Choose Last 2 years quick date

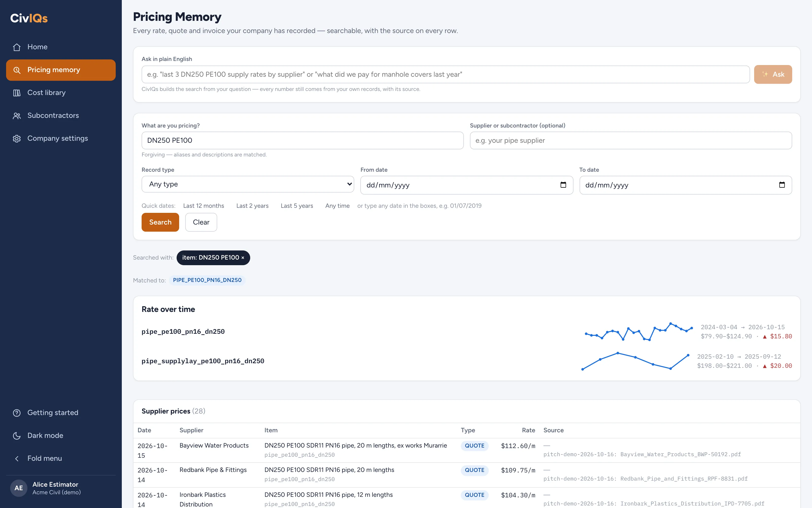pyautogui.click(x=252, y=206)
